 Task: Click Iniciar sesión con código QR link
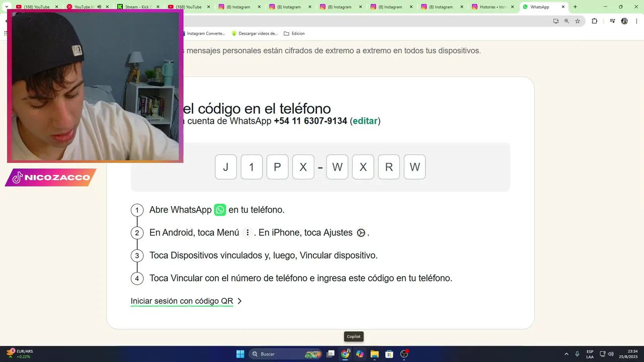(x=182, y=301)
